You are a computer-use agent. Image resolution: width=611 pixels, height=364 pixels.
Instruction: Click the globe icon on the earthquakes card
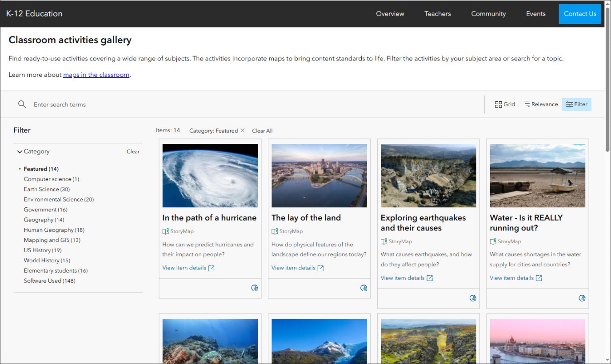[x=473, y=298]
